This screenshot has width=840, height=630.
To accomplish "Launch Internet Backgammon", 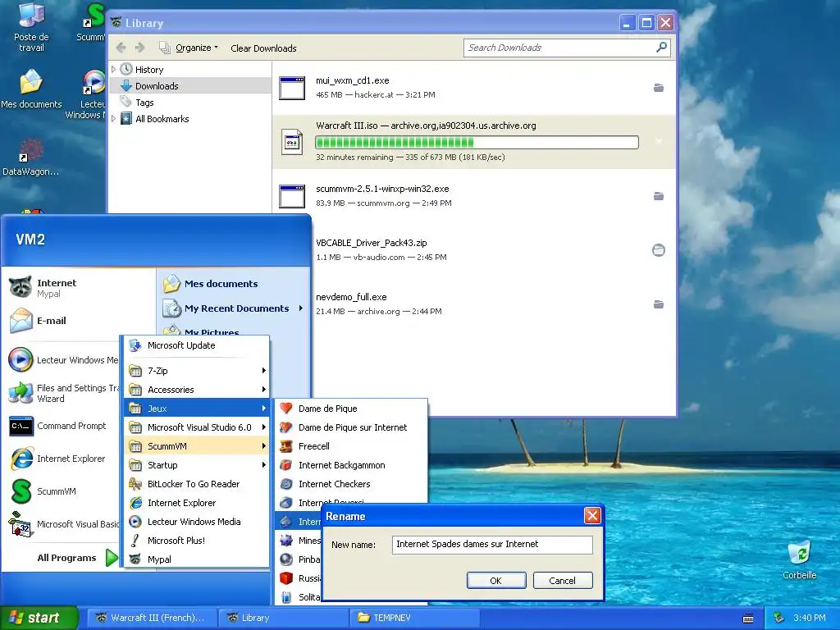I will (x=351, y=465).
